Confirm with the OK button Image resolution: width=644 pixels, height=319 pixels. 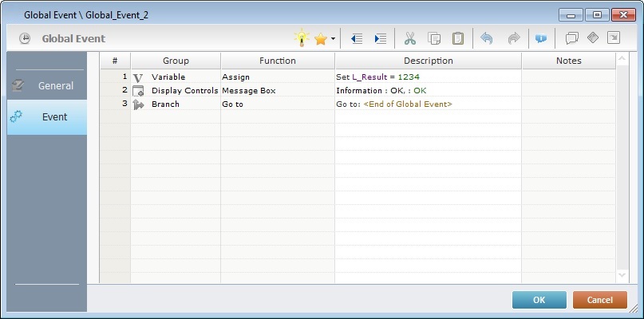coord(539,300)
